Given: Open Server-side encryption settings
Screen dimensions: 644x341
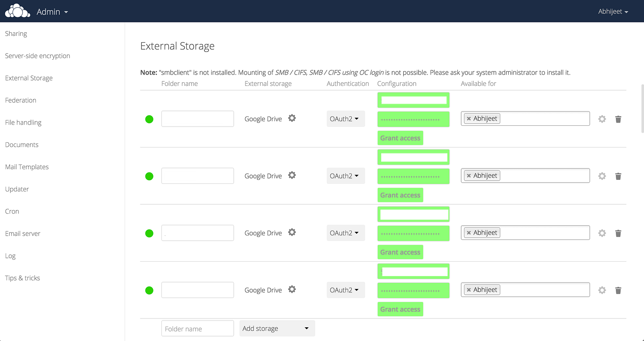Looking at the screenshot, I should click(x=37, y=56).
